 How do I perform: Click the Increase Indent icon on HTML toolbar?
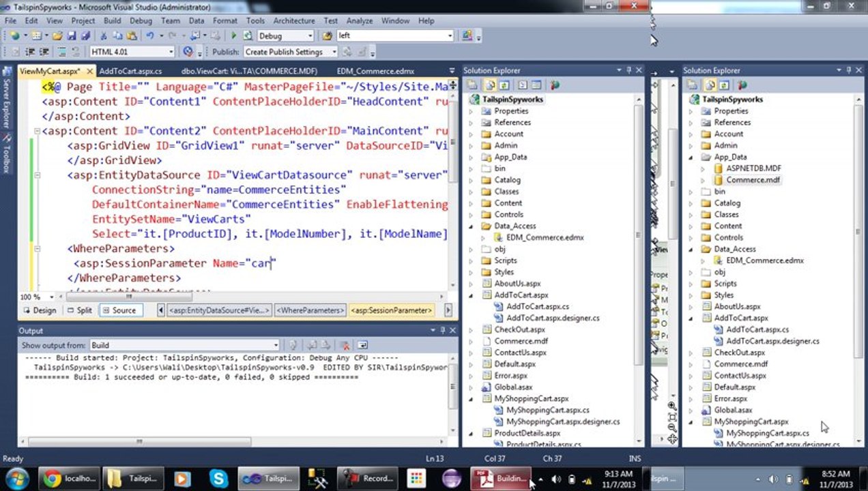point(44,52)
